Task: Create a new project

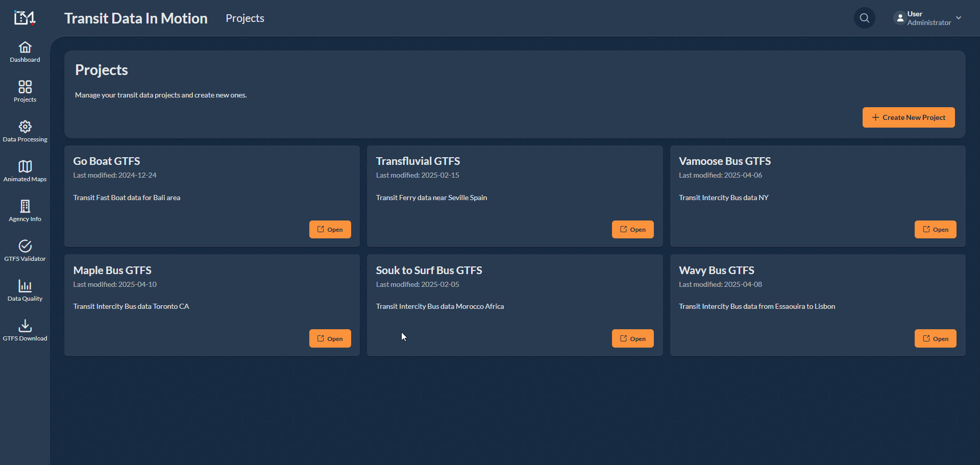Action: (908, 117)
